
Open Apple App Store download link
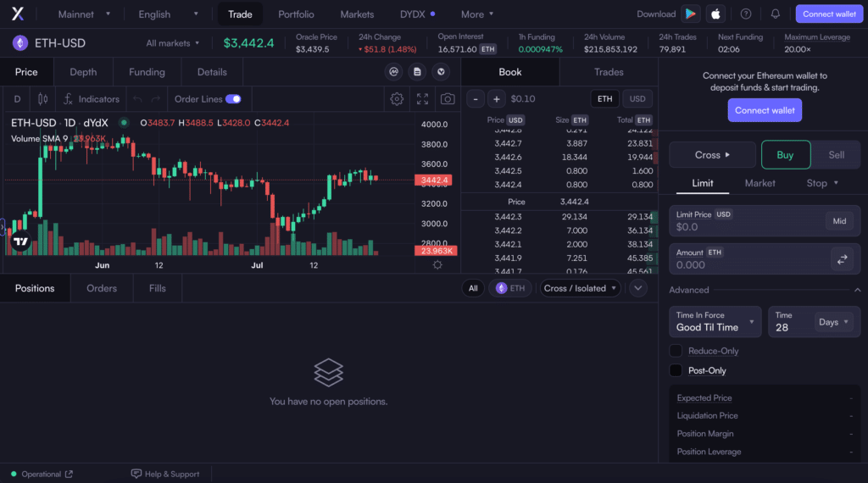pyautogui.click(x=715, y=14)
